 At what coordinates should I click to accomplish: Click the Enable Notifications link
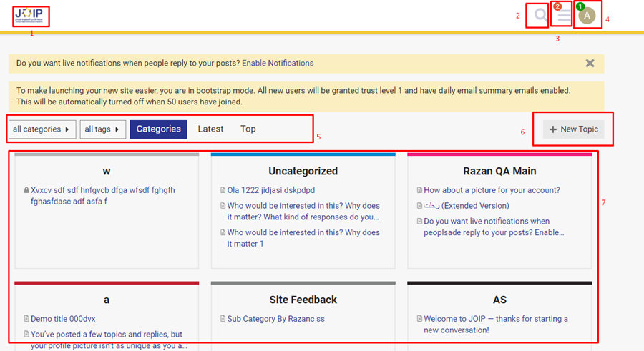278,63
